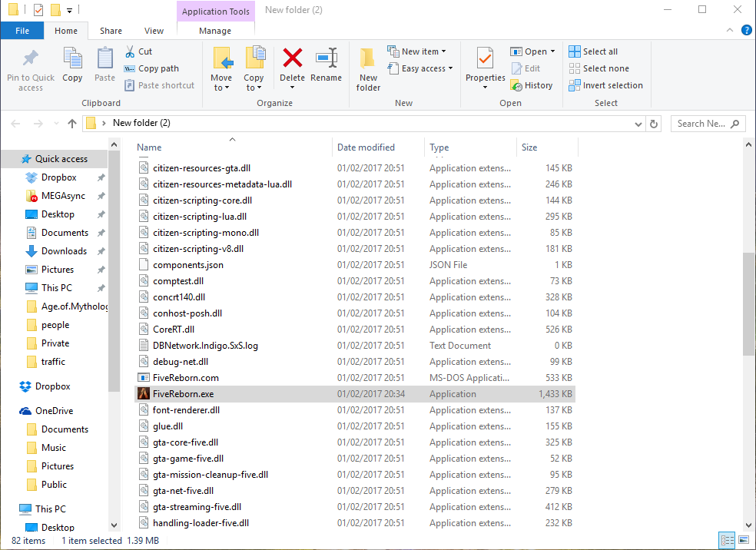
Task: Click Select none in the ribbon
Action: click(598, 68)
